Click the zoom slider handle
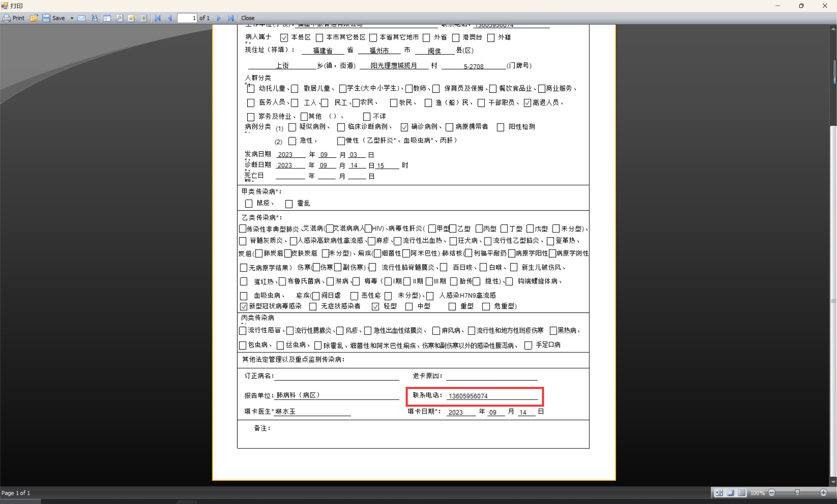The image size is (837, 504). (797, 492)
